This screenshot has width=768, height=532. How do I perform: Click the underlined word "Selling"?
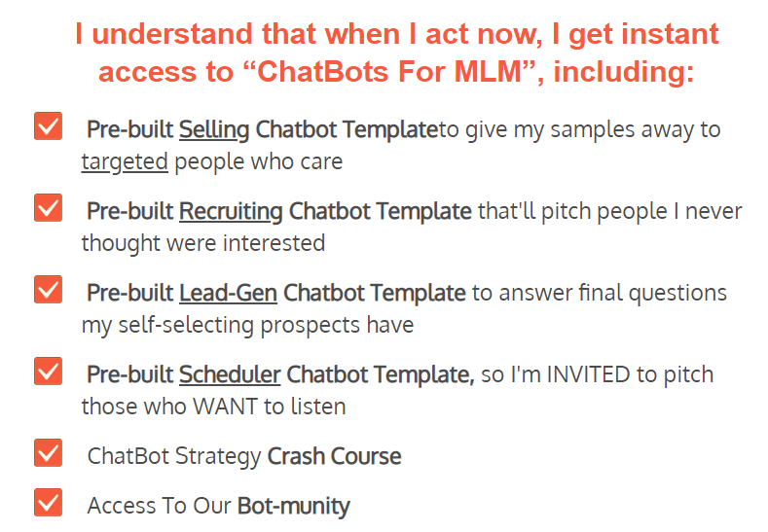pos(214,129)
